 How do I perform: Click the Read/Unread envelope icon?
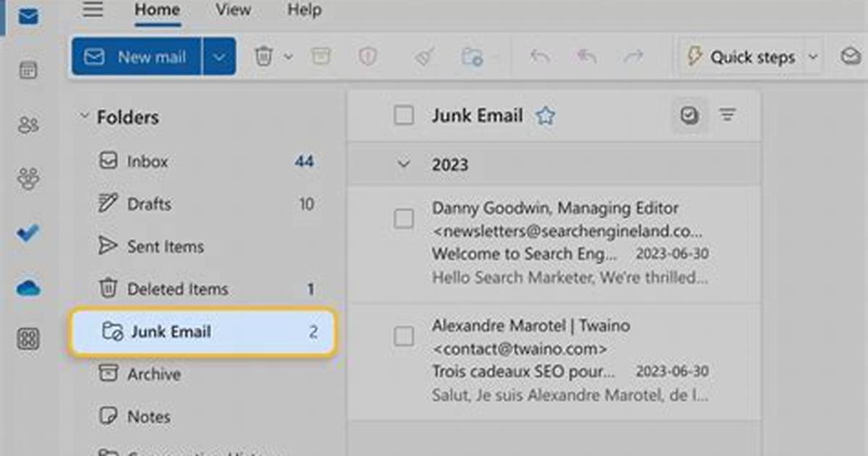click(851, 56)
